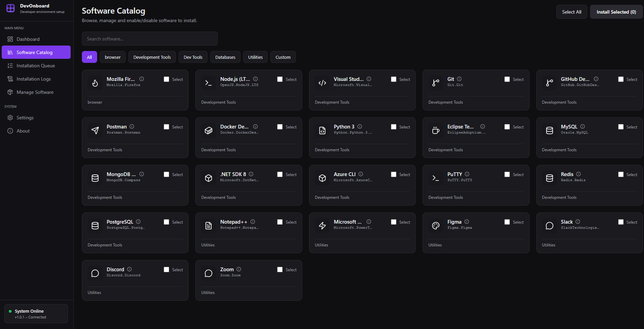Focus the Search software field
The width and height of the screenshot is (644, 329).
pos(150,39)
